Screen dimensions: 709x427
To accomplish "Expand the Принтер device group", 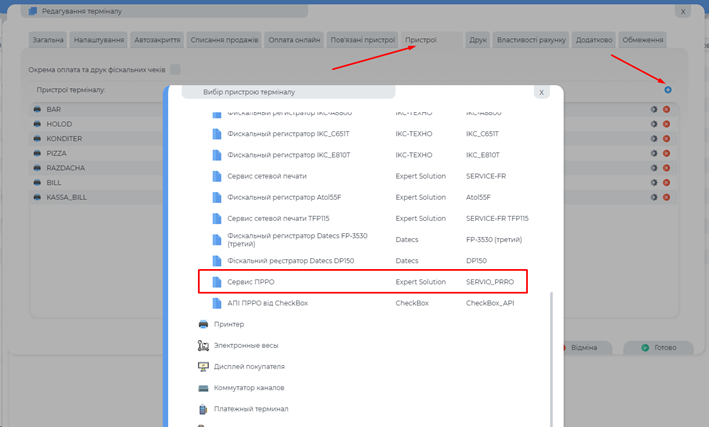I will pyautogui.click(x=229, y=324).
